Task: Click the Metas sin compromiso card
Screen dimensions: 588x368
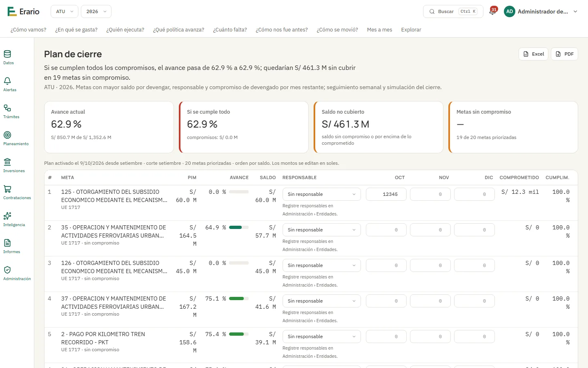Action: click(x=513, y=127)
